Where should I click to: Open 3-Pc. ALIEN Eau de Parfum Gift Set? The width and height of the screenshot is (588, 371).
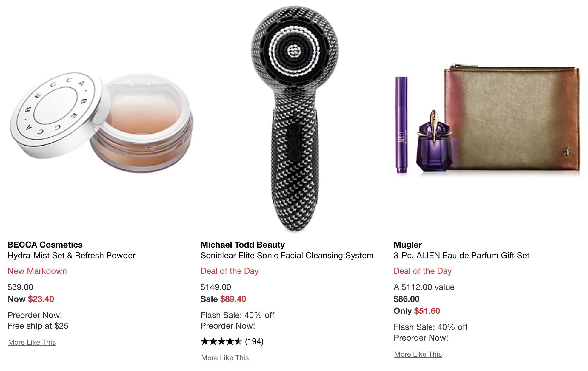coord(461,256)
